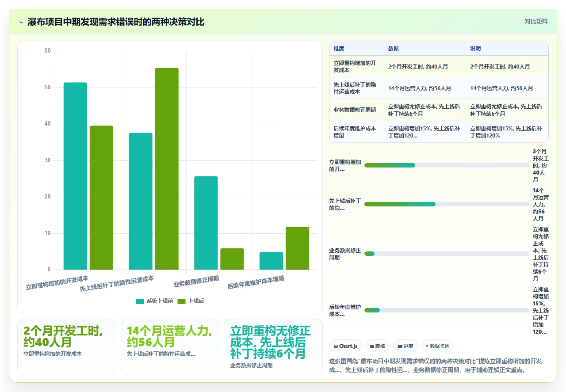Select the 数据卡片 chip
This screenshot has height=392, width=566.
(437, 346)
